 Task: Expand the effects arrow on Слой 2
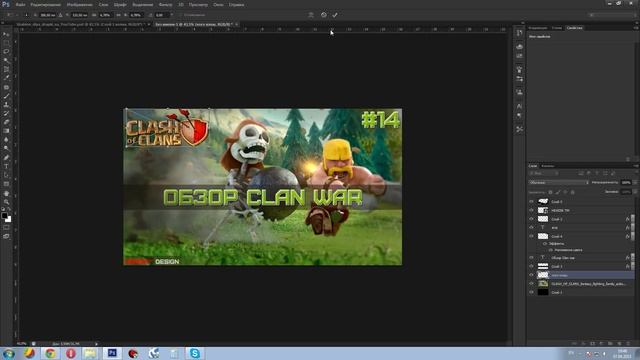point(633,219)
